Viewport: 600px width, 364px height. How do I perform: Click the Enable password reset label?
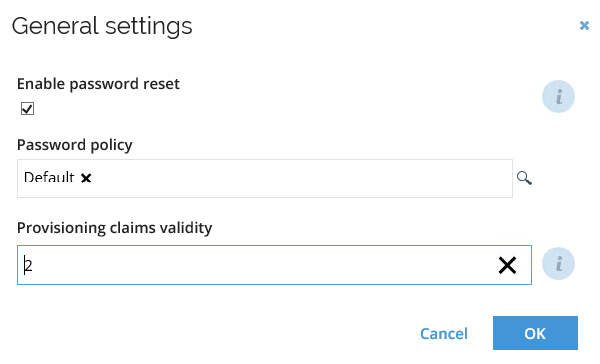point(98,84)
